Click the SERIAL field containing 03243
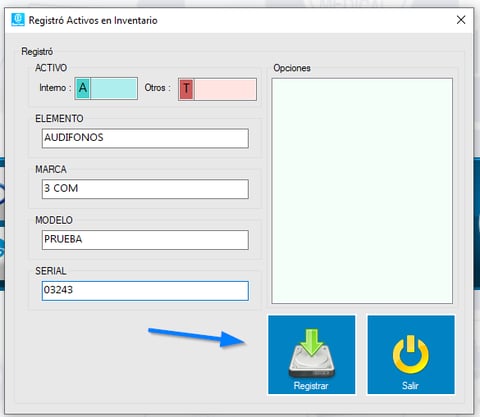The width and height of the screenshot is (480, 417). point(145,291)
